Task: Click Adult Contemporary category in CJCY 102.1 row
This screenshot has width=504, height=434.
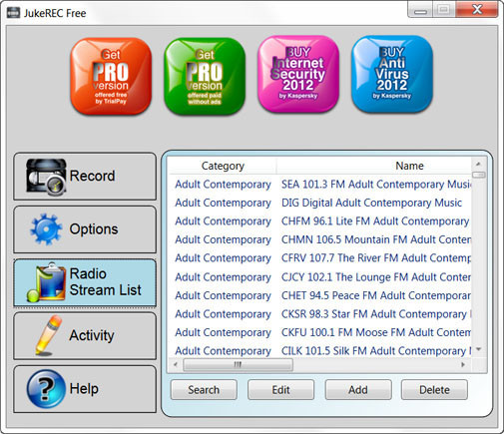Action: pyautogui.click(x=223, y=277)
